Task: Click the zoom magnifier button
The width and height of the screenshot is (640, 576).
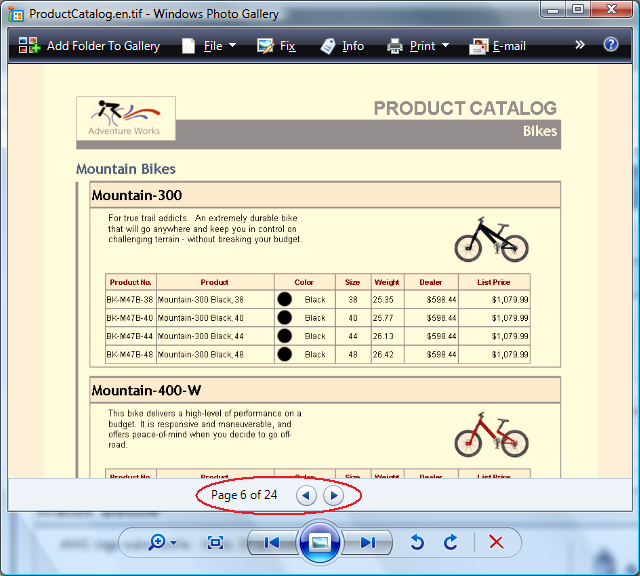Action: (x=157, y=543)
